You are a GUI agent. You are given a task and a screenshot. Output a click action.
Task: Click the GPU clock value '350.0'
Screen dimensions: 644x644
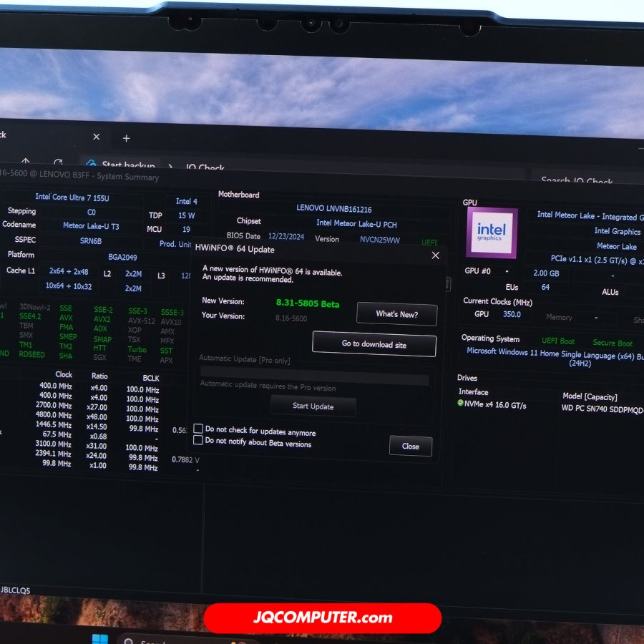pos(512,314)
